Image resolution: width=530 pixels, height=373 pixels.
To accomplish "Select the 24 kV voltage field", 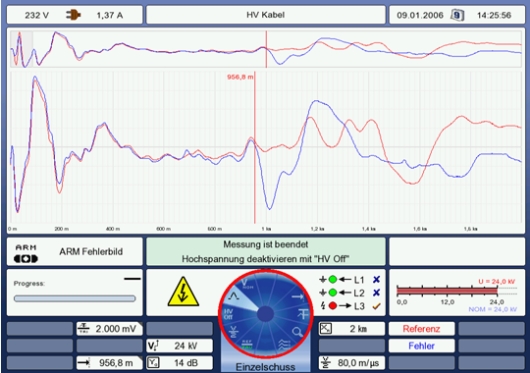I will (x=180, y=346).
